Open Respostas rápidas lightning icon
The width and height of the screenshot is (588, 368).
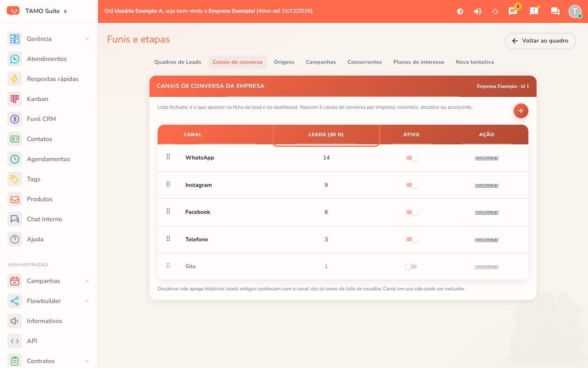pyautogui.click(x=15, y=79)
